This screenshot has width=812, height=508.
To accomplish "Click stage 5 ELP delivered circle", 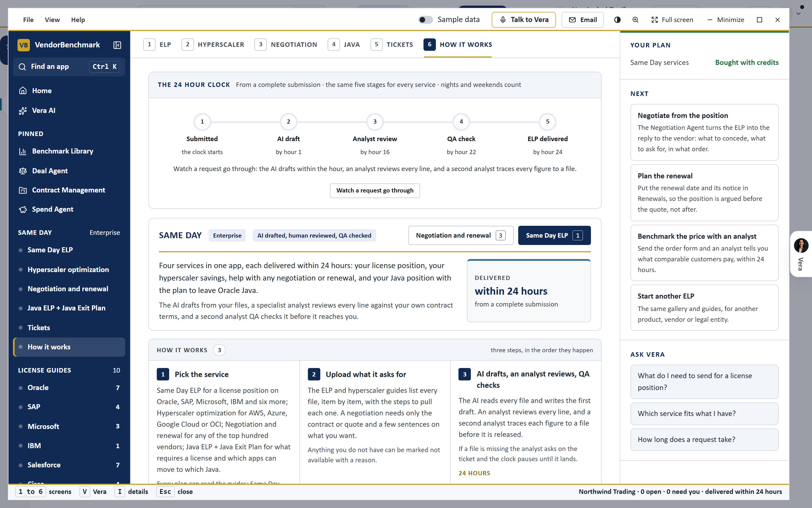I will coord(548,122).
